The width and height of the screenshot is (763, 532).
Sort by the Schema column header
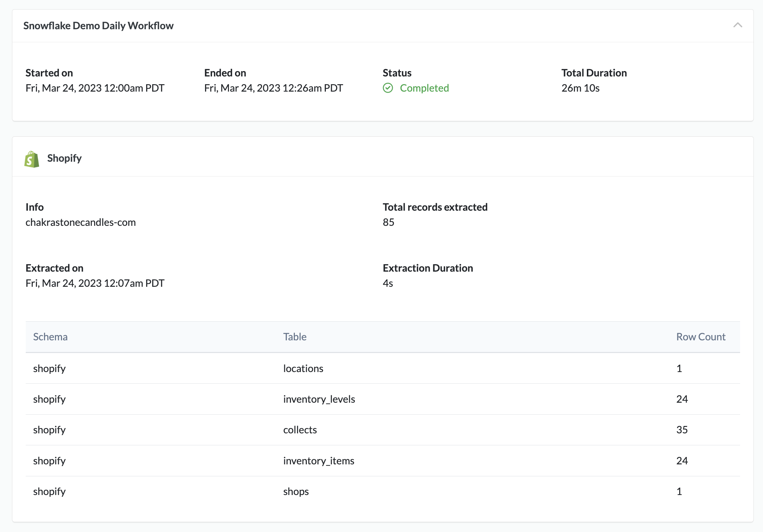tap(50, 337)
